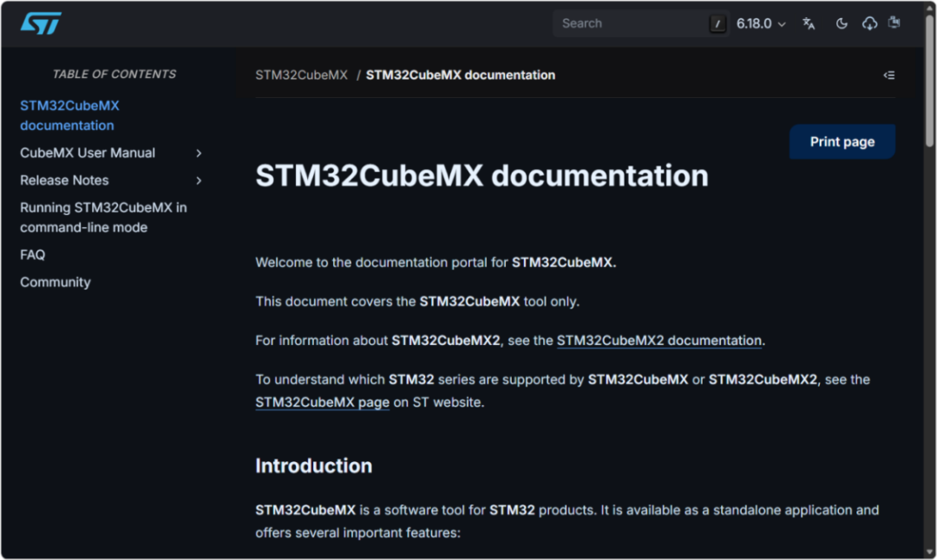The image size is (937, 560).
Task: Click the rightmost header icon
Action: coord(894,23)
